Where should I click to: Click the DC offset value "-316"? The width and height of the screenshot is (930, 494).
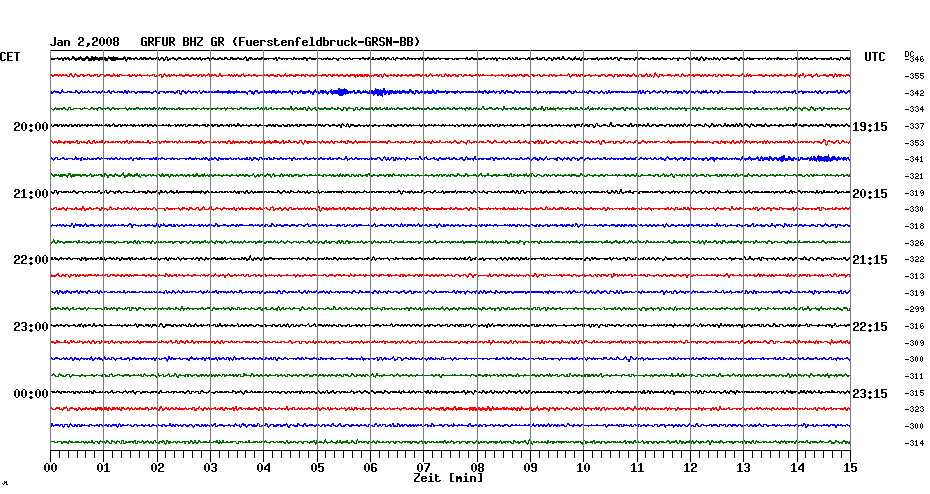coord(915,326)
